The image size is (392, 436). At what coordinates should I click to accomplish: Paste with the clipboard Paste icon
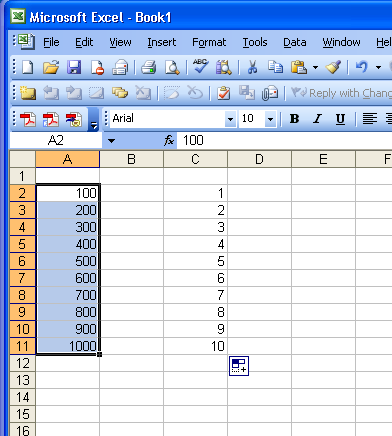299,68
